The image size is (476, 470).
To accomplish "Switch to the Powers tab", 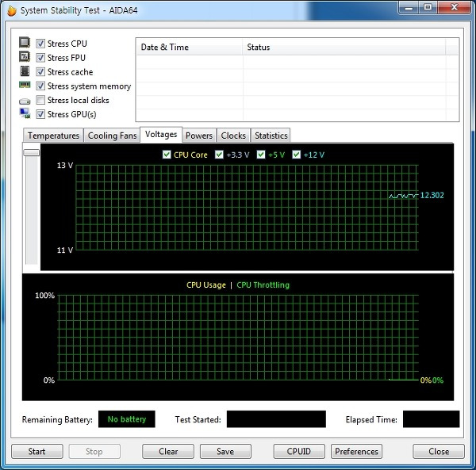I will tap(199, 136).
